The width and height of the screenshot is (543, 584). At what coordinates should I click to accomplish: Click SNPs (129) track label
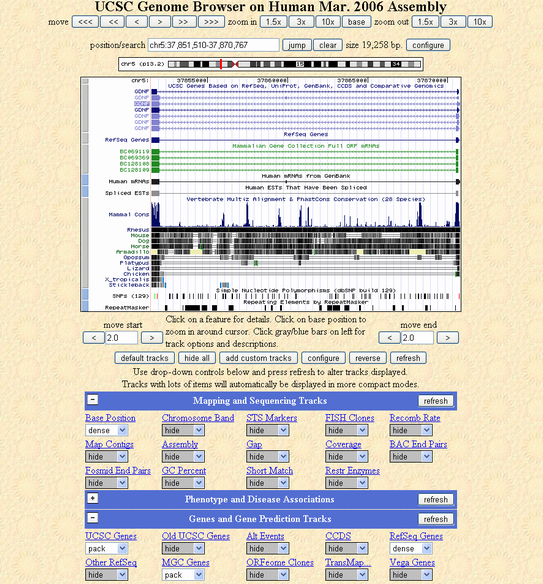click(x=131, y=296)
